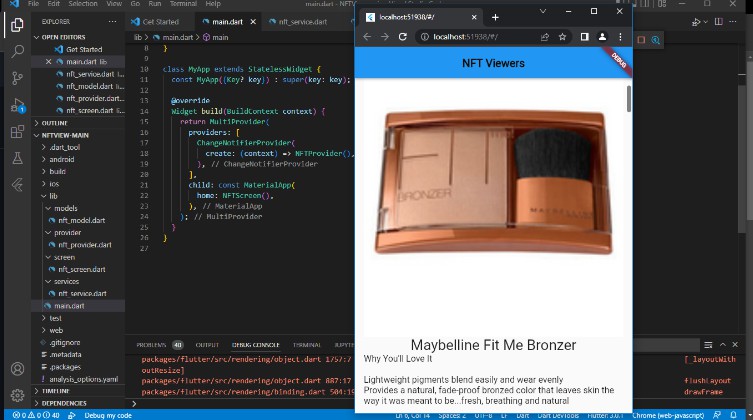The width and height of the screenshot is (753, 420).
Task: Open analysis_options.yaml file
Action: [x=84, y=379]
